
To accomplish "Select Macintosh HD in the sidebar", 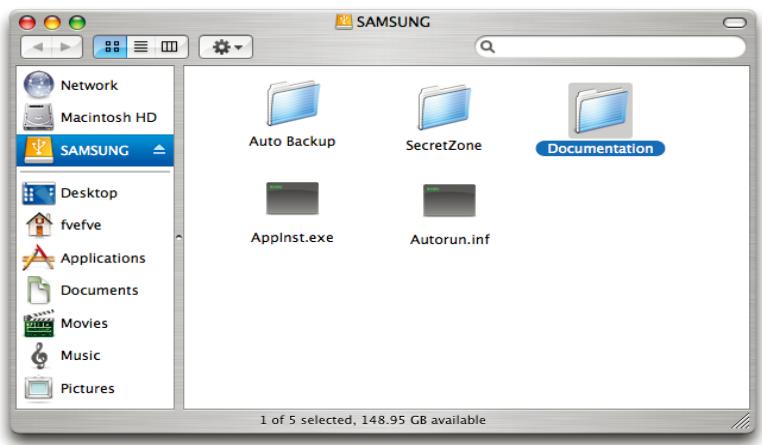I will pyautogui.click(x=95, y=117).
